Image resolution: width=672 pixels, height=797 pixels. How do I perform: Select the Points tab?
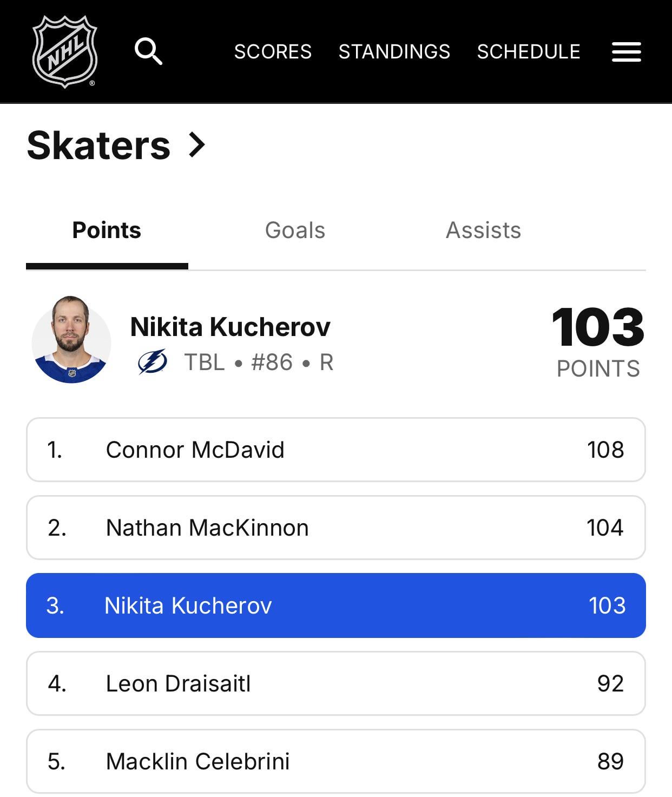[107, 230]
